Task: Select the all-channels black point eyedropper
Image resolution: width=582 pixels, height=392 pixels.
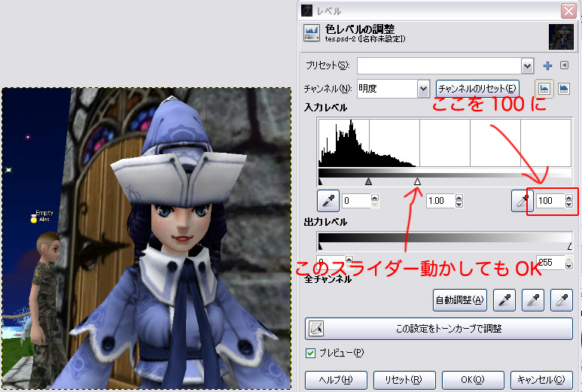Action: click(x=504, y=300)
